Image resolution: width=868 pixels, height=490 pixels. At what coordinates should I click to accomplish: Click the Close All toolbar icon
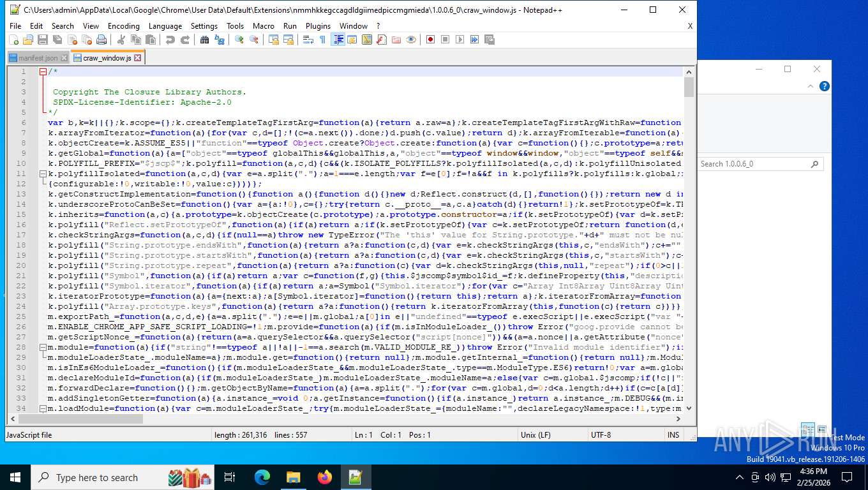(x=87, y=40)
